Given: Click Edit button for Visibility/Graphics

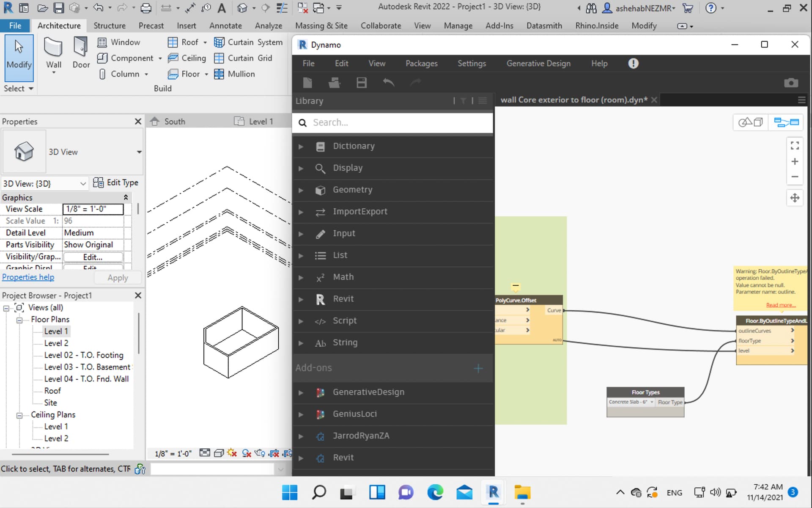Looking at the screenshot, I should [93, 257].
